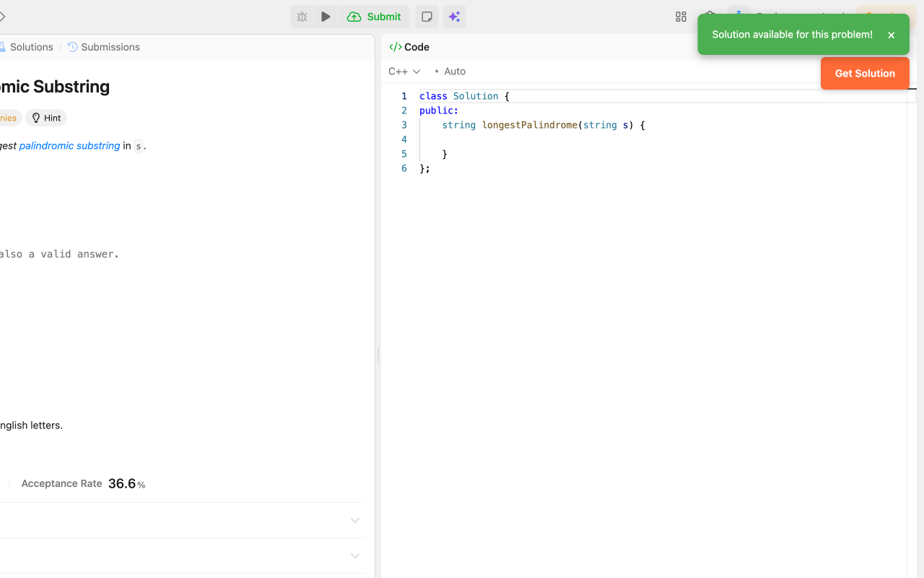Open the Code panel tab

click(409, 47)
